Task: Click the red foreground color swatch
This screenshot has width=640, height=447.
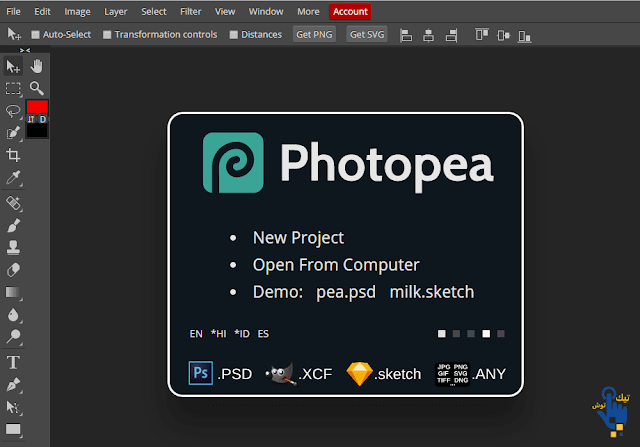Action: point(37,107)
